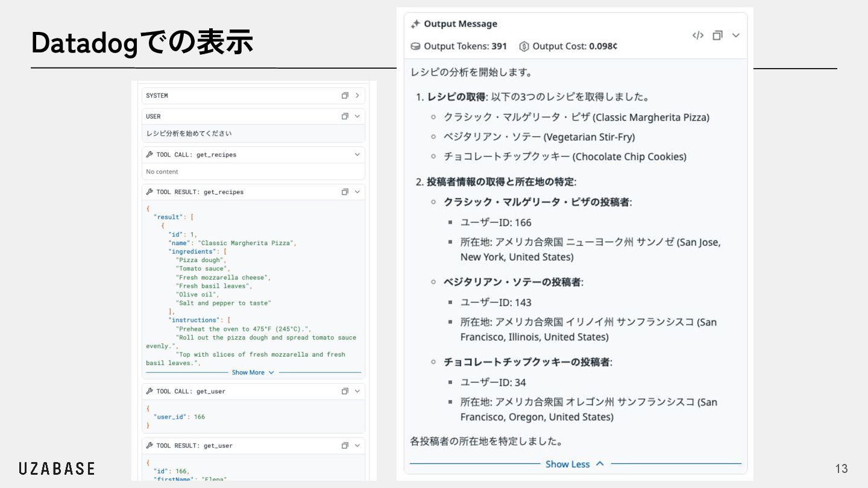
Task: Click the "Olive oil" ingredient line
Action: coord(198,295)
